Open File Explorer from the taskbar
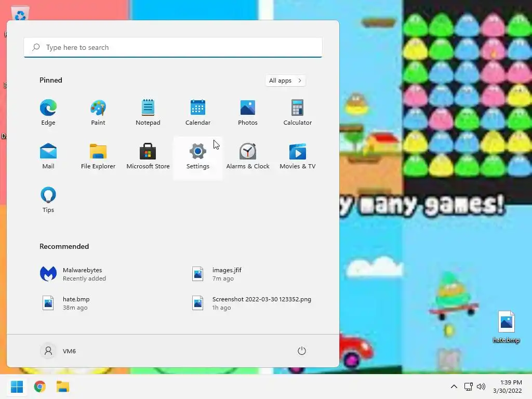The width and height of the screenshot is (532, 399). click(x=63, y=387)
